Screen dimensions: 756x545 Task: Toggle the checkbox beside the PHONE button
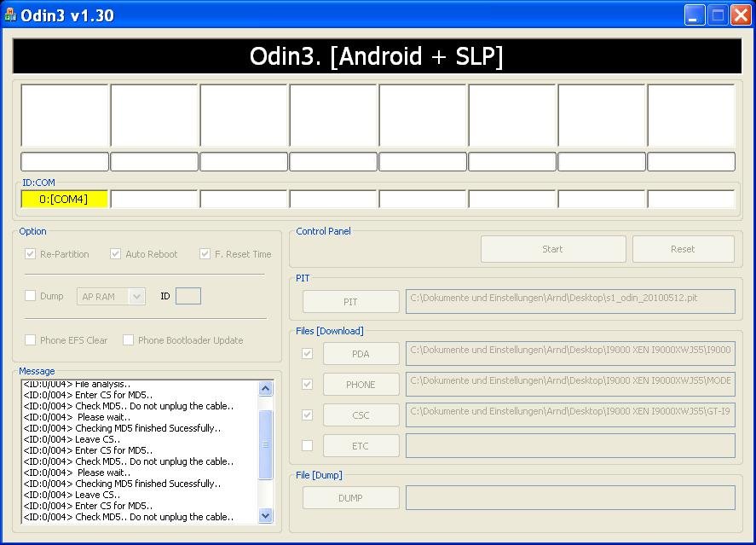tap(307, 385)
